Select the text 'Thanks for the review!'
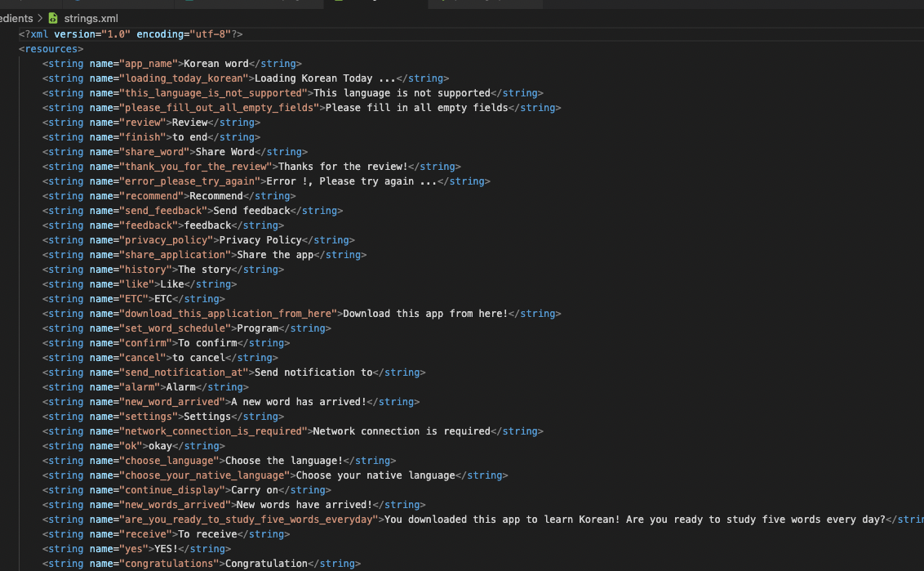Viewport: 924px width, 571px height. (346, 166)
